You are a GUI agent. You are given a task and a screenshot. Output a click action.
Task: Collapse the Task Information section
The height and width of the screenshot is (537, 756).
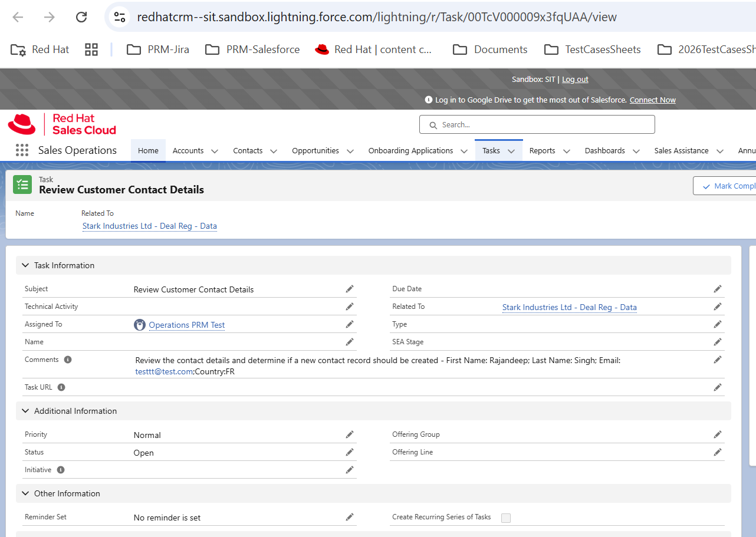click(25, 265)
